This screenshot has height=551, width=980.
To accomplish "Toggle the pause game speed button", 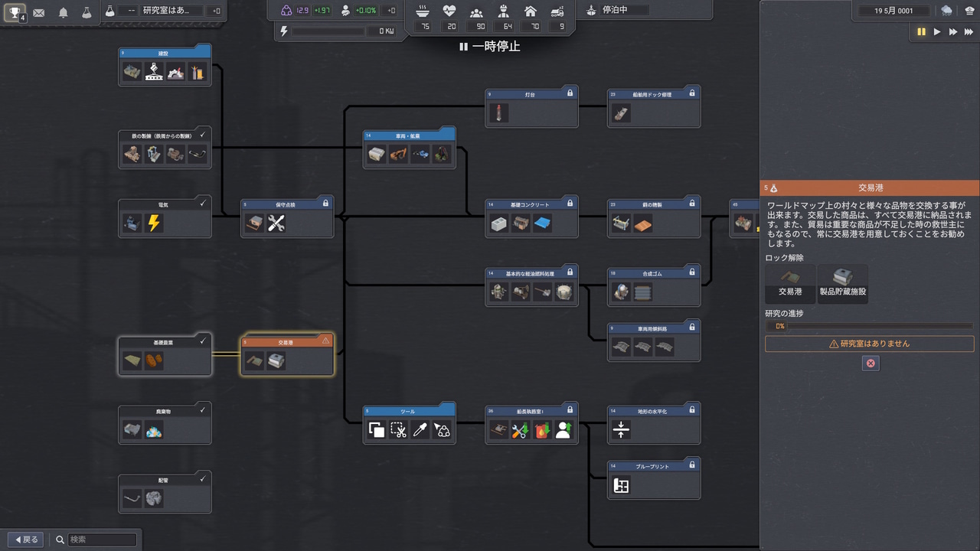I will click(921, 31).
